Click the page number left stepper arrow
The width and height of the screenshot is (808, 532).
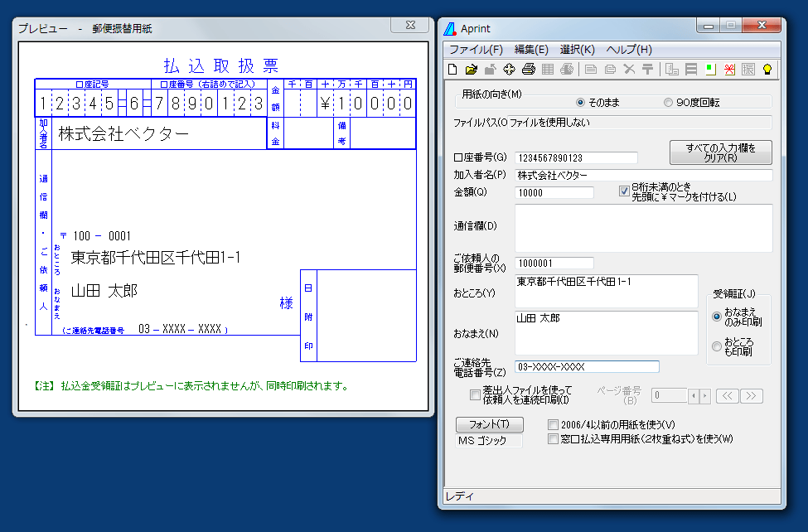(694, 396)
